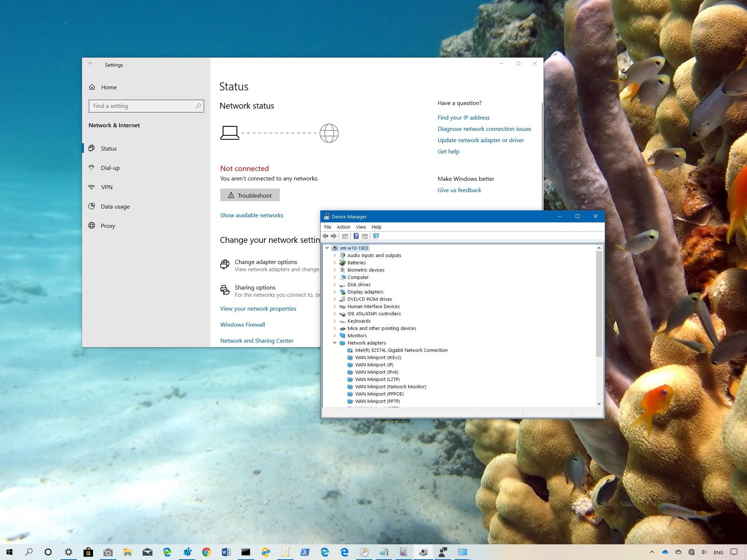Click the blue Help icon in Device Manager
The image size is (747, 560).
(x=356, y=236)
